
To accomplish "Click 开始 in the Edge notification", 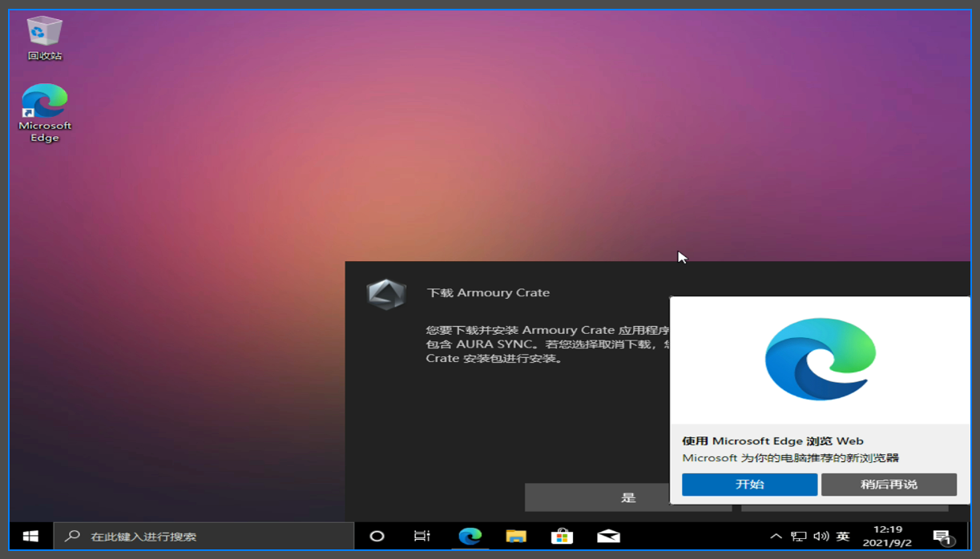I will click(x=749, y=485).
